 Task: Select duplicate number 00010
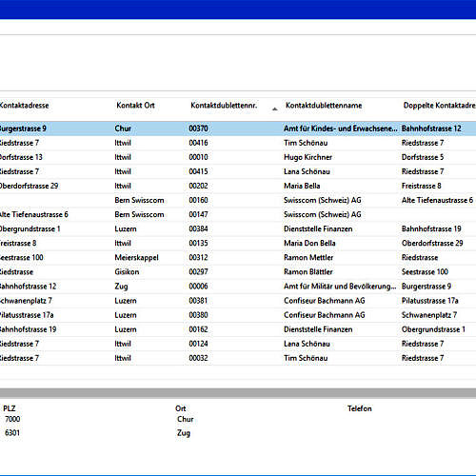198,157
